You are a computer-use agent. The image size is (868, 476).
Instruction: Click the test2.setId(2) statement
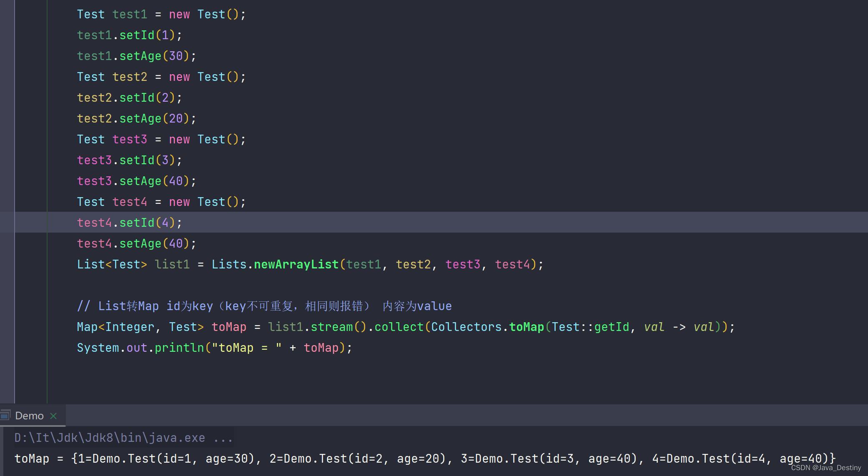click(129, 98)
